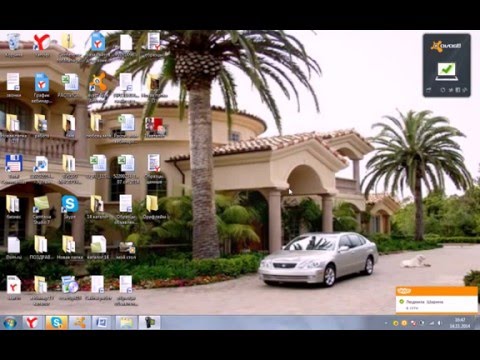This screenshot has width=480, height=360.
Task: Click the Twitter icon in the Avast gadget
Action: pos(451,90)
